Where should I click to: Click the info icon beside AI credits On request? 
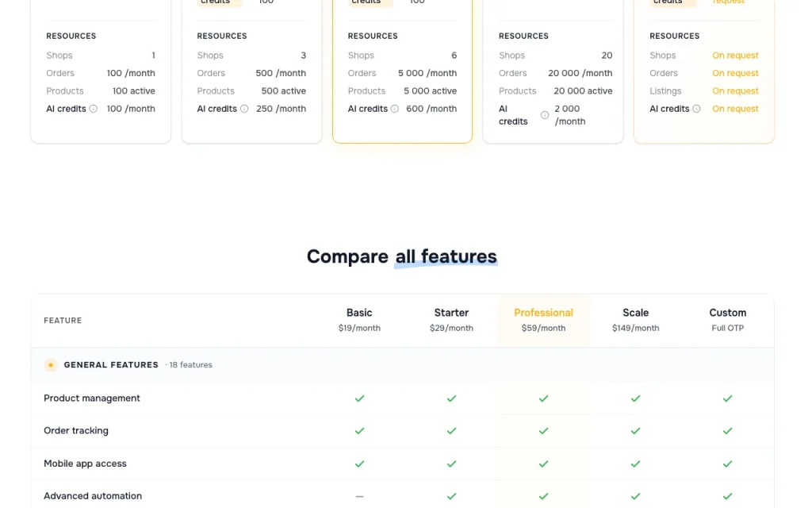click(696, 109)
